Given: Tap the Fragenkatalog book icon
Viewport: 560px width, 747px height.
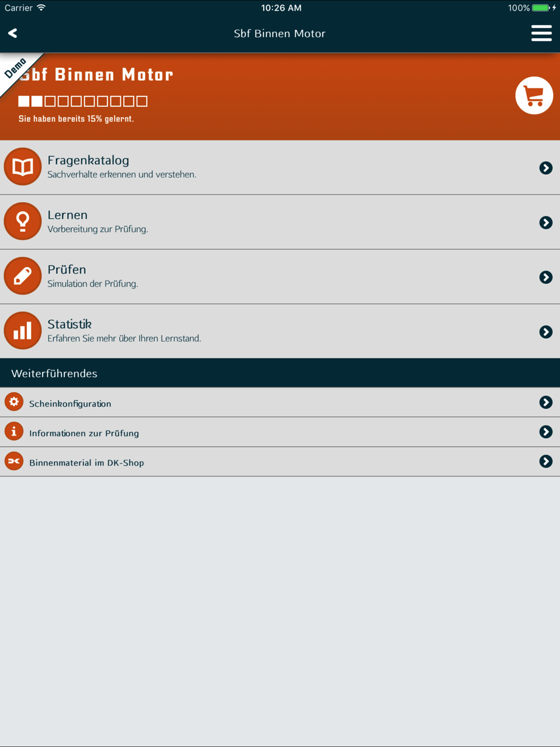Looking at the screenshot, I should [23, 167].
